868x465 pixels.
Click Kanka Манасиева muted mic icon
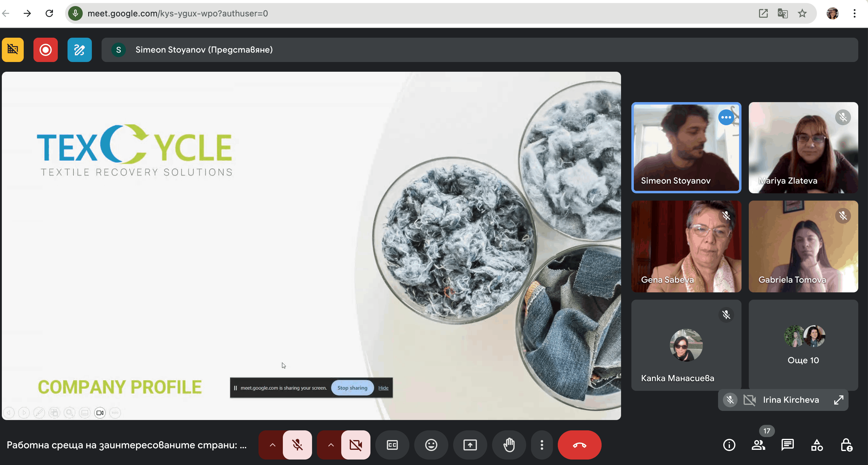tap(726, 315)
